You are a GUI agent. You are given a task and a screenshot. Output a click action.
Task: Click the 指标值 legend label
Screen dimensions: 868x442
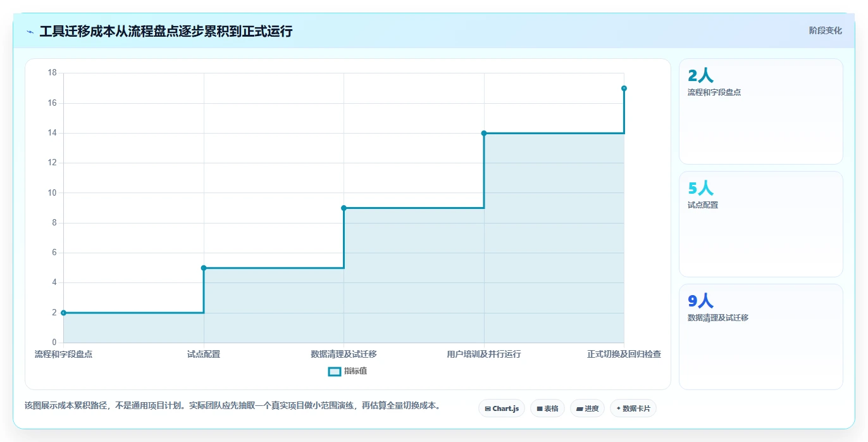356,371
